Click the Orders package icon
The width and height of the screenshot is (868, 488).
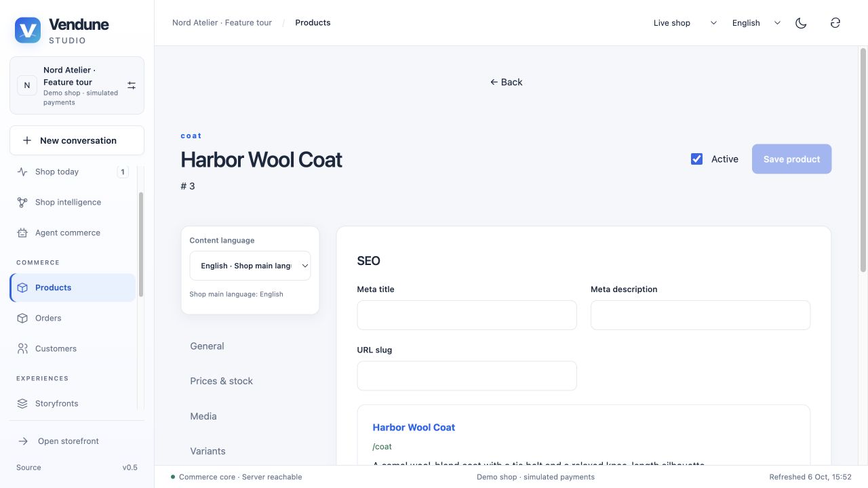tap(22, 318)
